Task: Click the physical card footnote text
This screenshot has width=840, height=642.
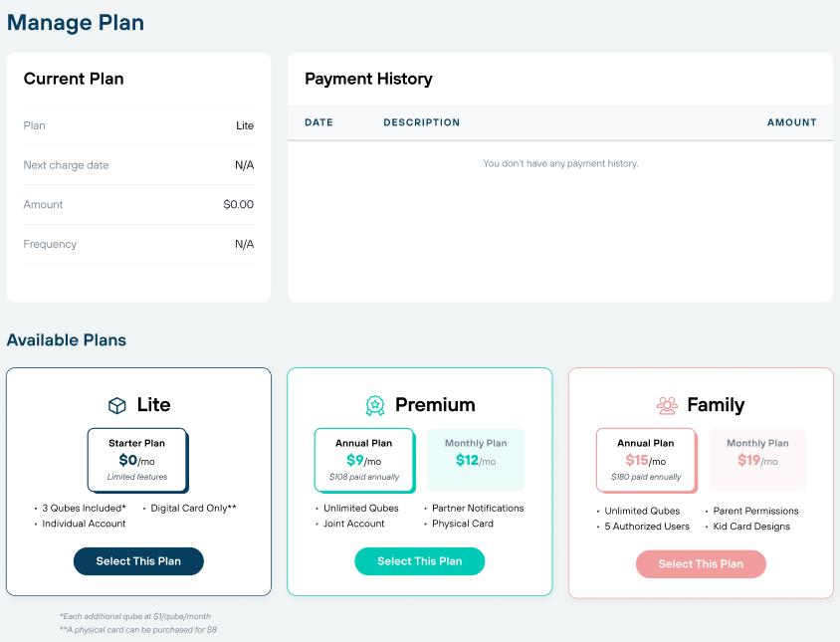Action: tap(138, 630)
